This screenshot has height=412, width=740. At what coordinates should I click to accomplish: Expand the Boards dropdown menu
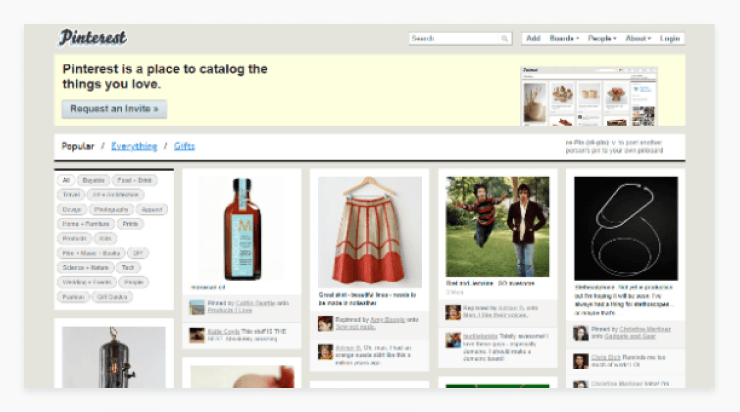(x=564, y=38)
